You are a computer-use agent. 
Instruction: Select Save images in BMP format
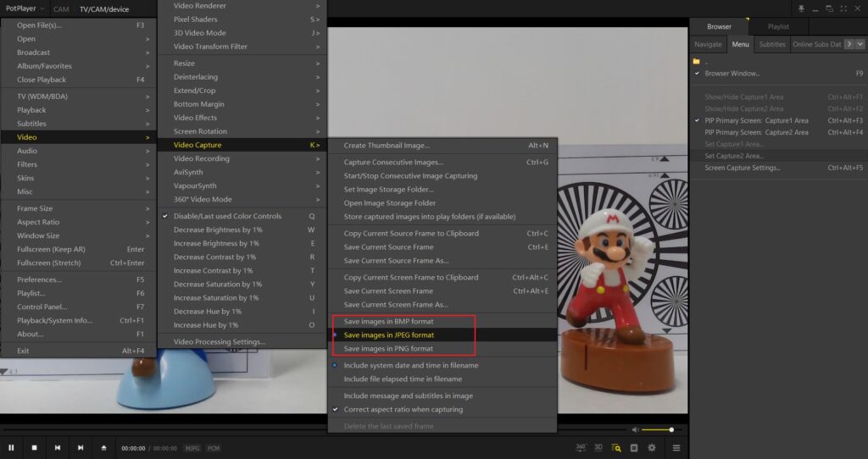click(x=442, y=321)
